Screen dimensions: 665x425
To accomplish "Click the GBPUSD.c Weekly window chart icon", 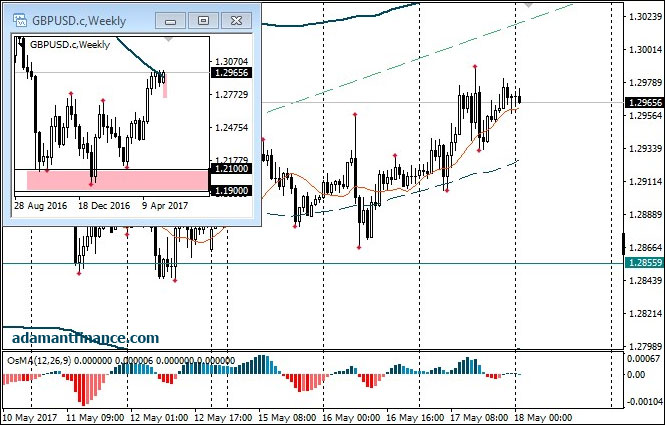I will [x=20, y=20].
